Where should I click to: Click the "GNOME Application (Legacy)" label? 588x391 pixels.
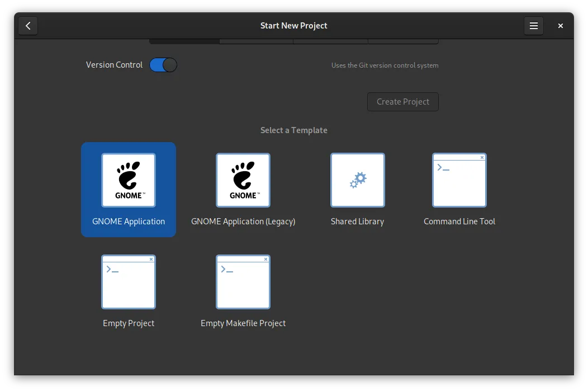[243, 222]
